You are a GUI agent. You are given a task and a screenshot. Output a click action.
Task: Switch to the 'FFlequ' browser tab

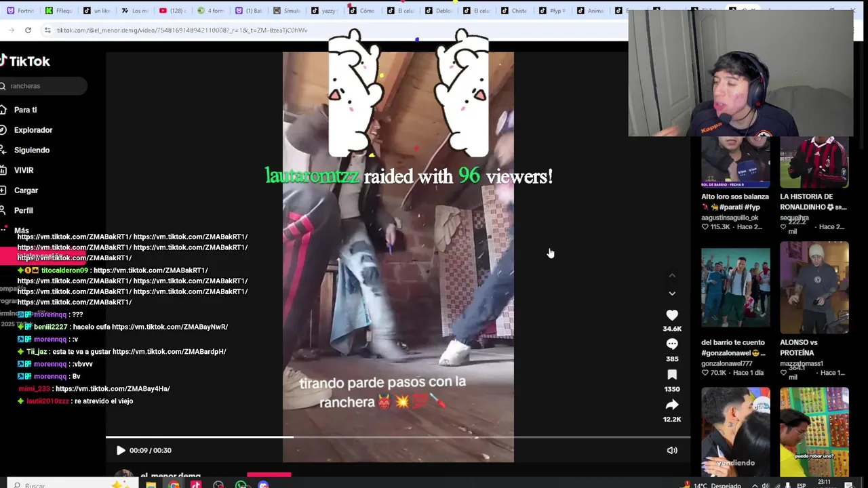[x=59, y=11]
